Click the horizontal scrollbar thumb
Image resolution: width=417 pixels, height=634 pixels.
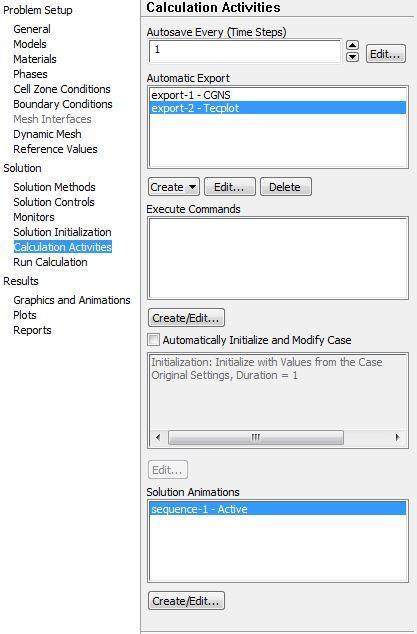[x=256, y=437]
